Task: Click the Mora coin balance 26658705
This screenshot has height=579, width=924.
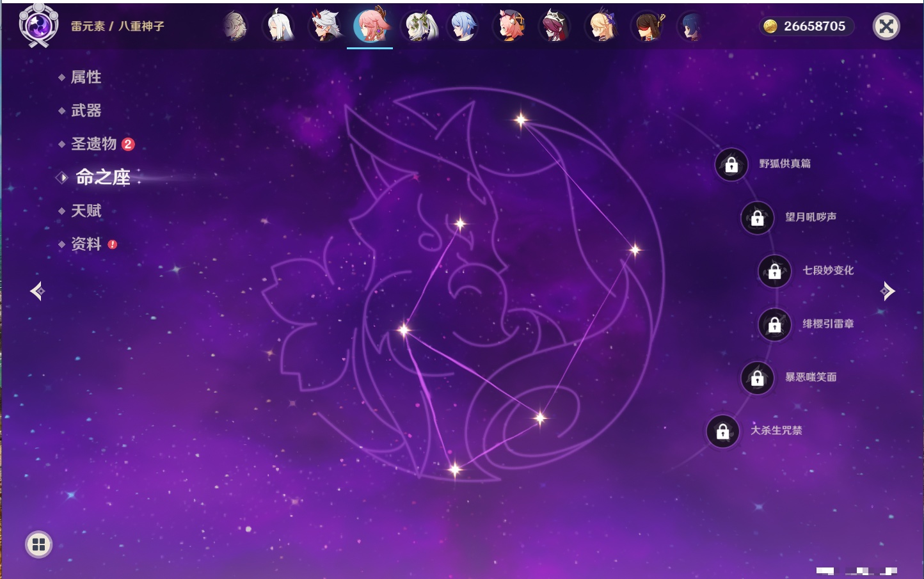Action: tap(806, 26)
